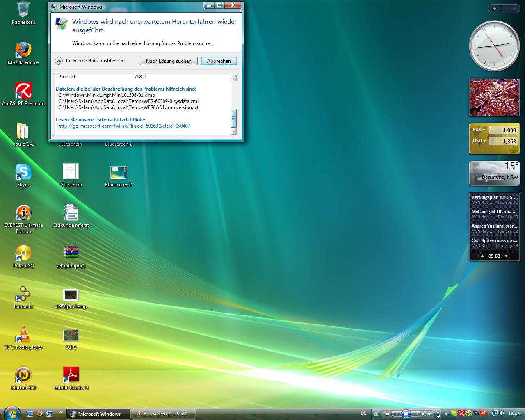Select the x1950pro temp image file

tap(71, 298)
